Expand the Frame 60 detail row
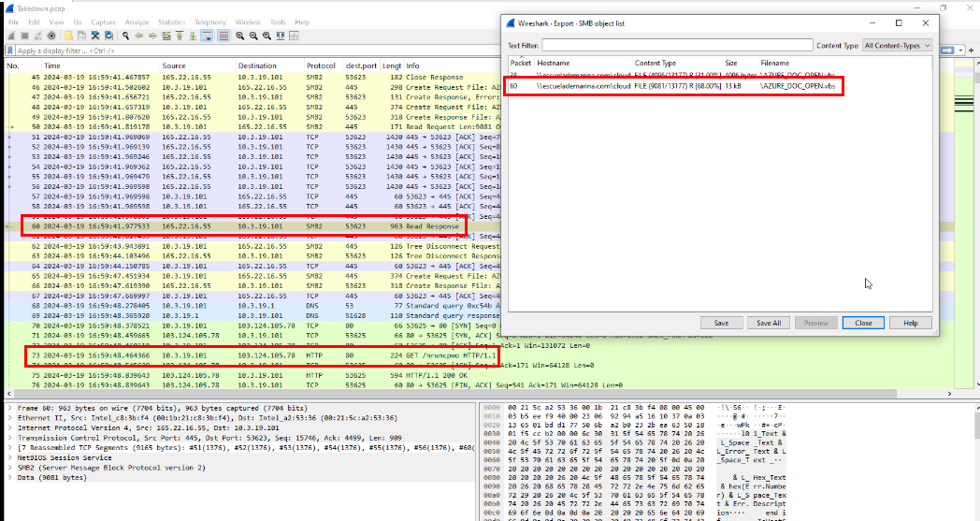980x521 pixels. pyautogui.click(x=10, y=408)
